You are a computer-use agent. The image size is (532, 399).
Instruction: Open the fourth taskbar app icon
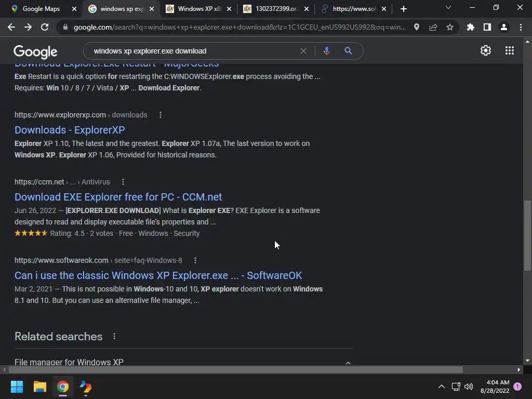click(86, 387)
